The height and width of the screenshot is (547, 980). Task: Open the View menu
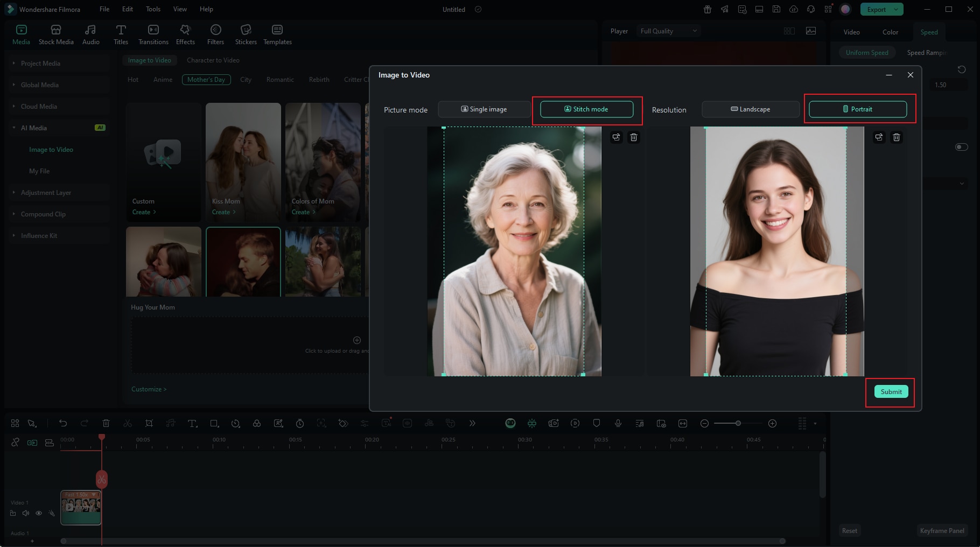click(x=180, y=9)
